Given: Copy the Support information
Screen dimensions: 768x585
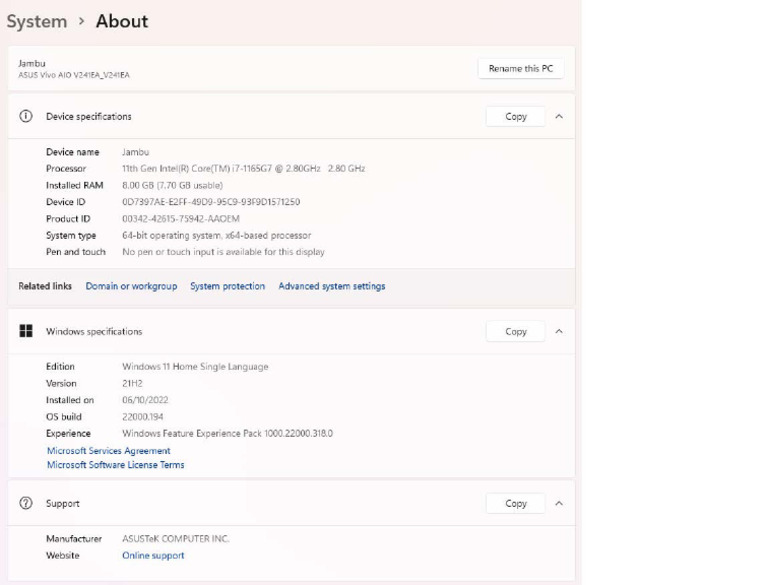Looking at the screenshot, I should point(515,504).
